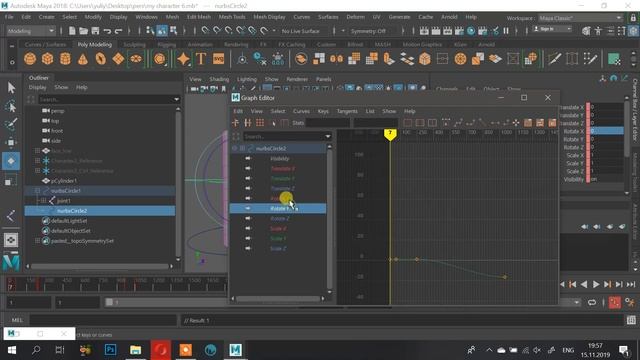Toggle the workspace lock icon
This screenshot has height=360, width=640.
pyautogui.click(x=633, y=18)
